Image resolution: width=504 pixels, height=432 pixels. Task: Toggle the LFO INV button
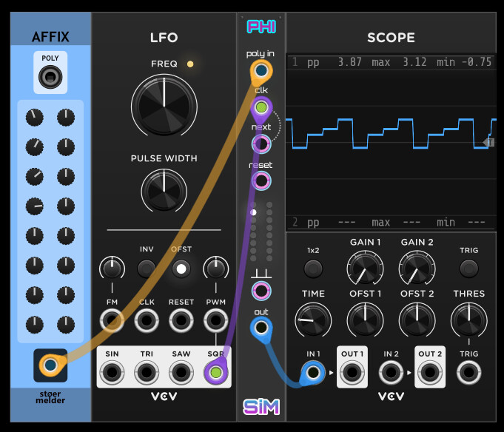[147, 268]
